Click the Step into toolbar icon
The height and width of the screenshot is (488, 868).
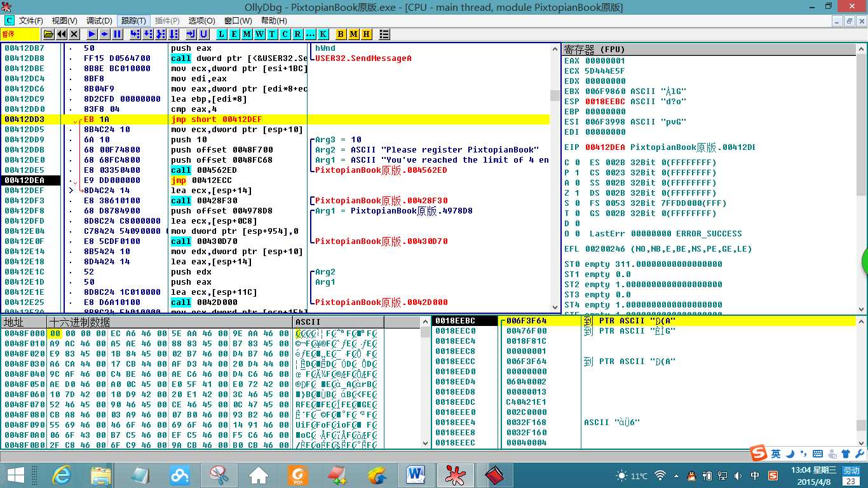point(135,34)
